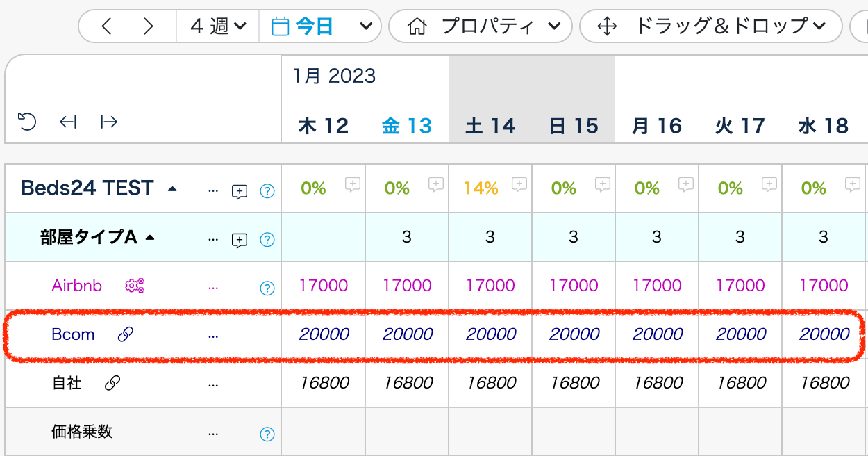868x456 pixels.
Task: Go to next date range
Action: [x=148, y=26]
